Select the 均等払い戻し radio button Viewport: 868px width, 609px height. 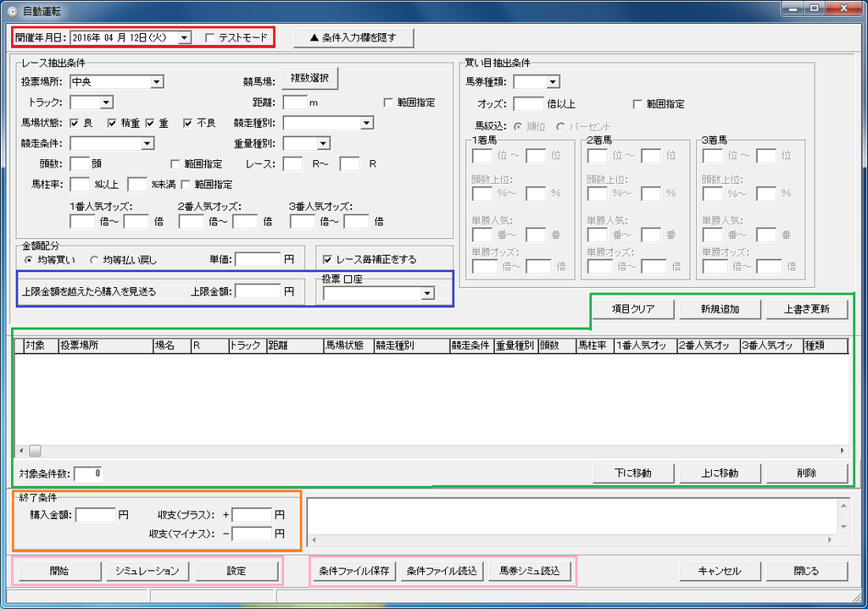tap(94, 259)
